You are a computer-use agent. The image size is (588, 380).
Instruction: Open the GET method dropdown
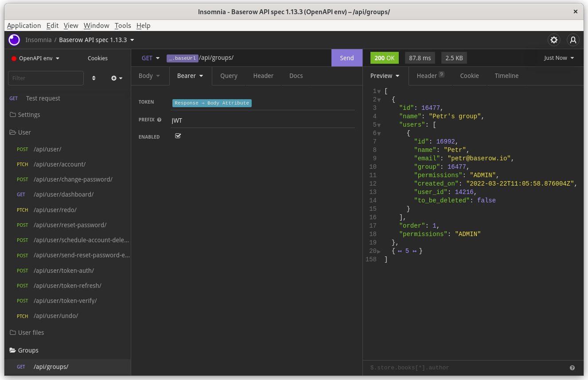click(151, 58)
